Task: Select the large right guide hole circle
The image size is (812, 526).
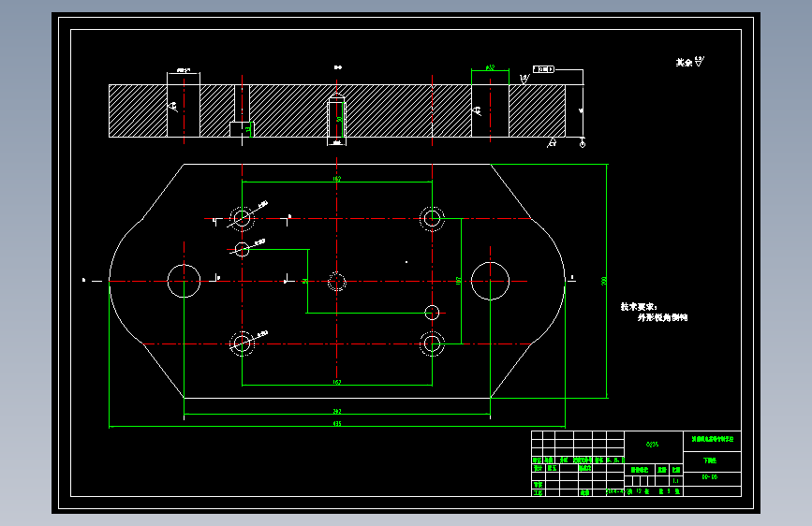Action: (490, 281)
